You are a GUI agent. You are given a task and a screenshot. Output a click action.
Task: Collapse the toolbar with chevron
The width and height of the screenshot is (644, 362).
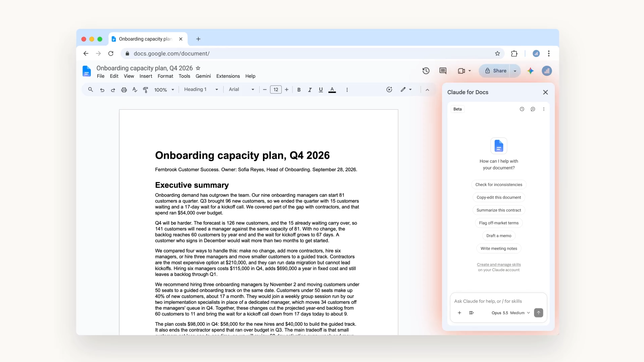click(427, 90)
